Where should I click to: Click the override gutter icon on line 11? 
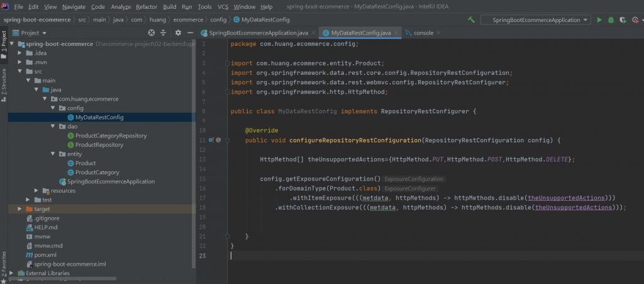(x=211, y=140)
